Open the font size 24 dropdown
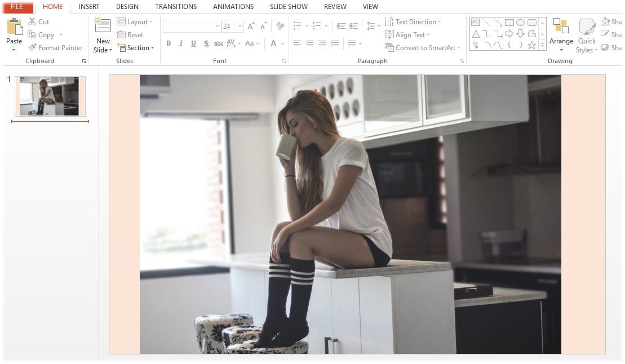This screenshot has height=364, width=625. tap(240, 26)
